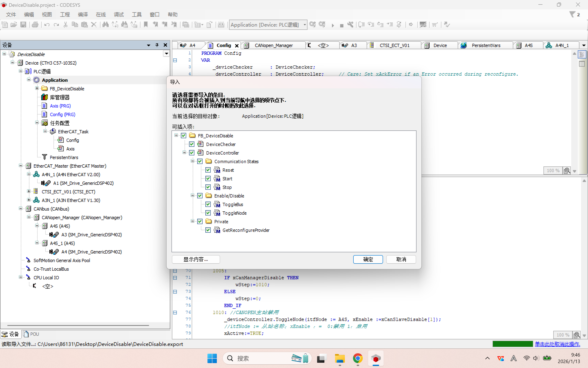This screenshot has width=588, height=368.
Task: Collapse the Private folder in import dialog
Action: pos(193,221)
